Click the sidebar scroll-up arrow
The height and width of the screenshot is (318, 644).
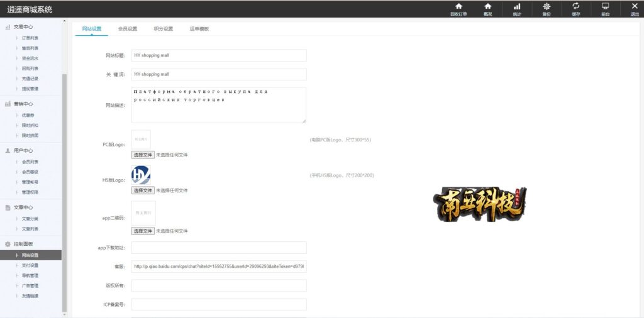pyautogui.click(x=64, y=21)
